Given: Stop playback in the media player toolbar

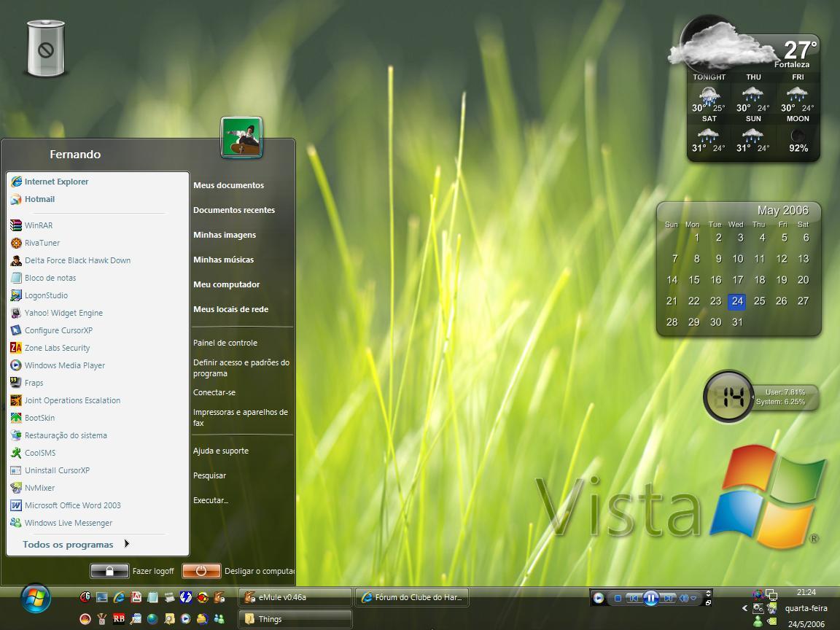Looking at the screenshot, I should click(618, 598).
